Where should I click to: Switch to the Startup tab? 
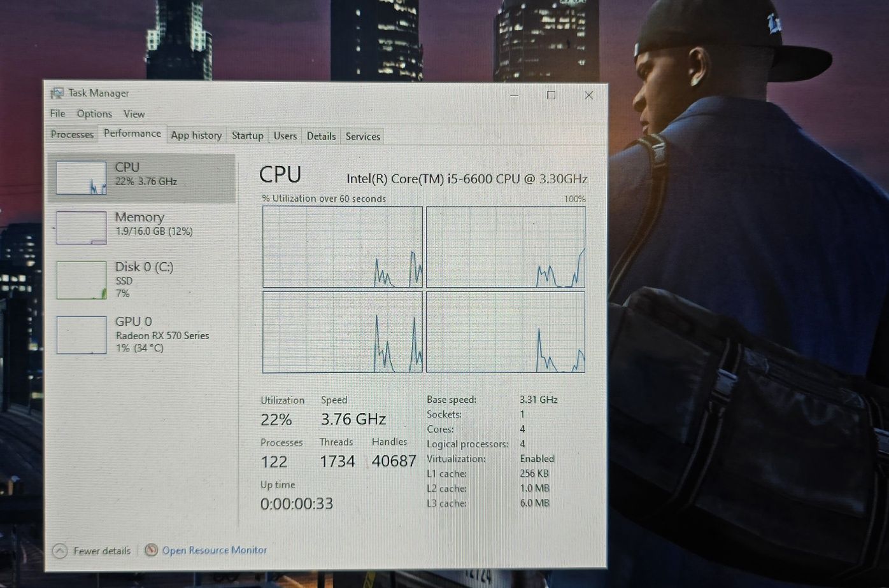point(247,136)
